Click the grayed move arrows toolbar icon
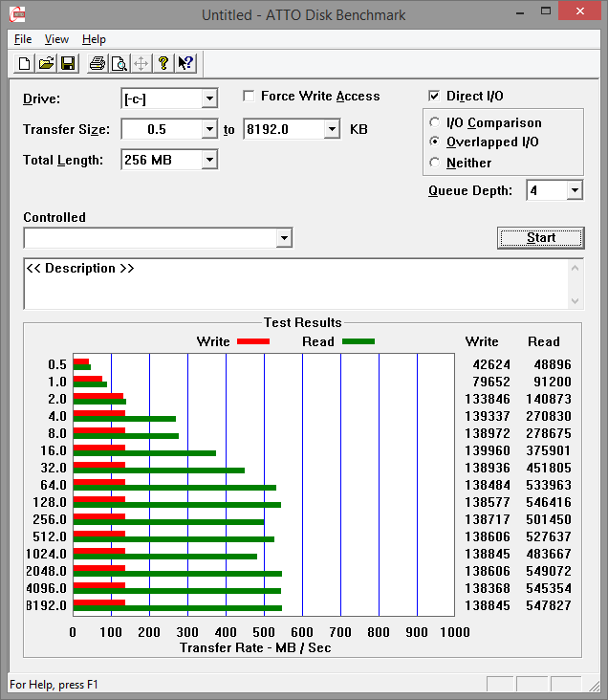This screenshot has height=700, width=608. pyautogui.click(x=141, y=63)
